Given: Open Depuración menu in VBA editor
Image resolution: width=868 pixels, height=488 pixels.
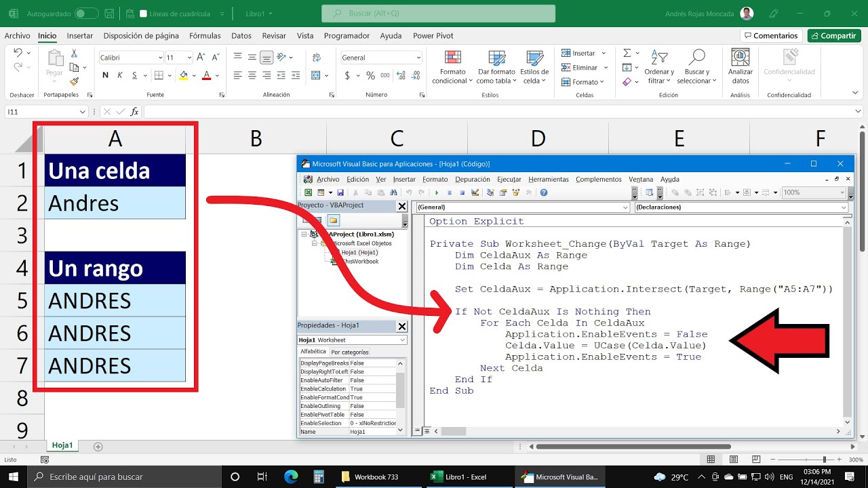Looking at the screenshot, I should (x=473, y=180).
